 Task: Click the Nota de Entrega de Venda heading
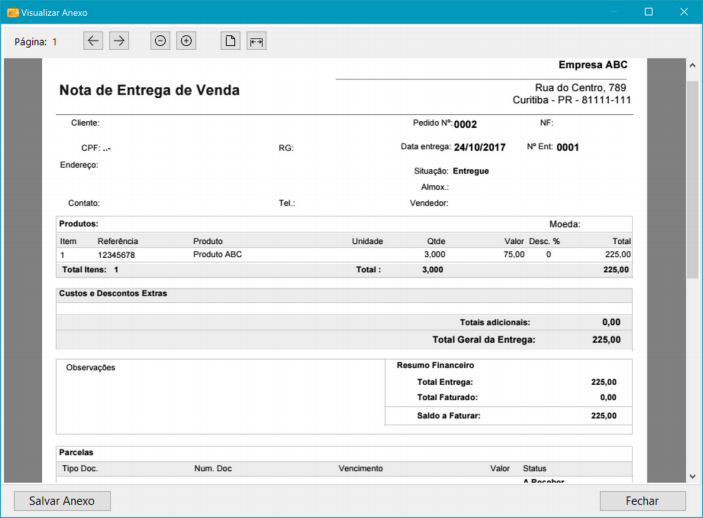(x=149, y=91)
